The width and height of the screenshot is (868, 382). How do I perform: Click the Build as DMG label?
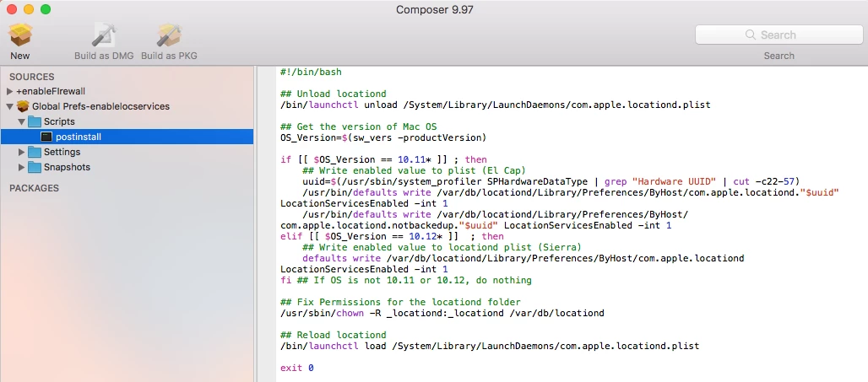pos(104,56)
